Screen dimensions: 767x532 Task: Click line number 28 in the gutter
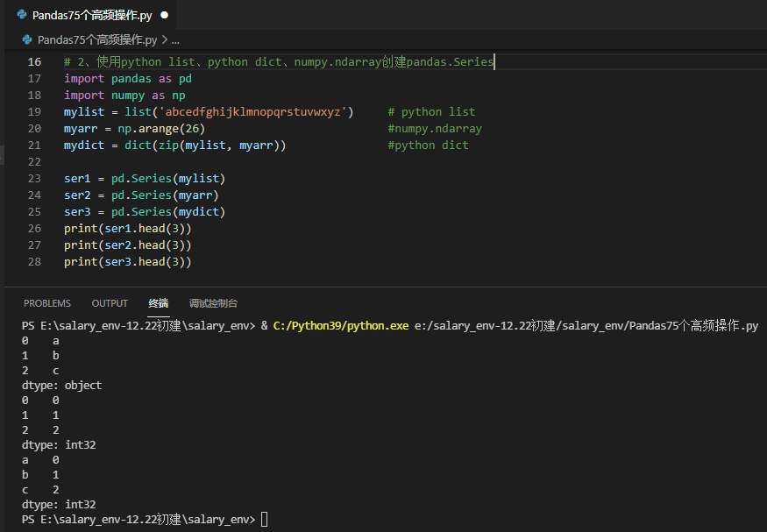34,262
